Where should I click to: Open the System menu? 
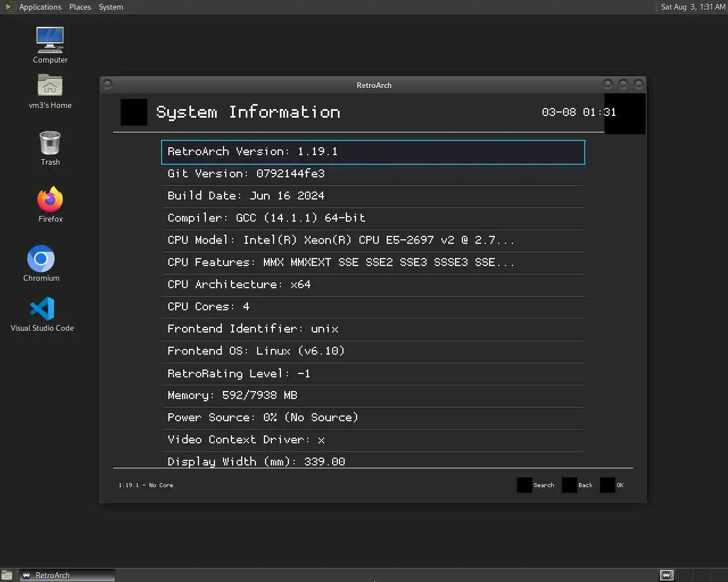pyautogui.click(x=111, y=7)
